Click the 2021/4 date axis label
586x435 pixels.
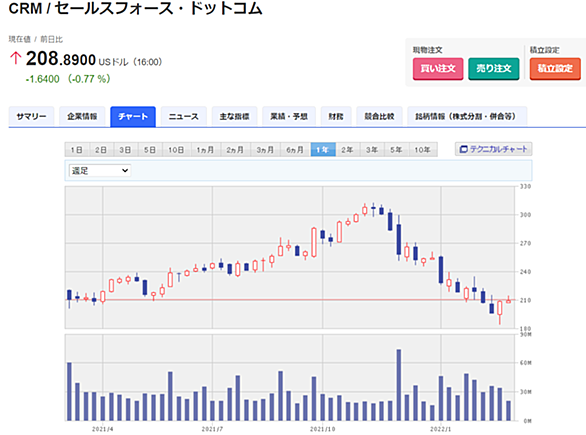tap(102, 429)
